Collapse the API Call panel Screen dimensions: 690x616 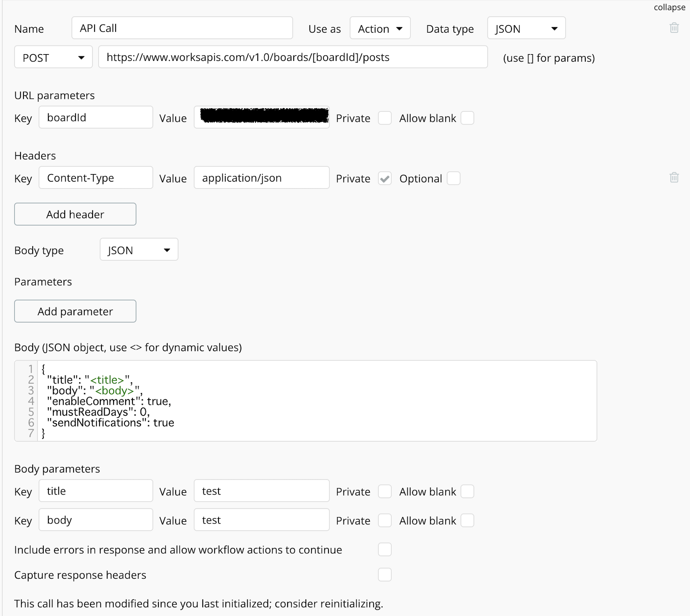(669, 7)
